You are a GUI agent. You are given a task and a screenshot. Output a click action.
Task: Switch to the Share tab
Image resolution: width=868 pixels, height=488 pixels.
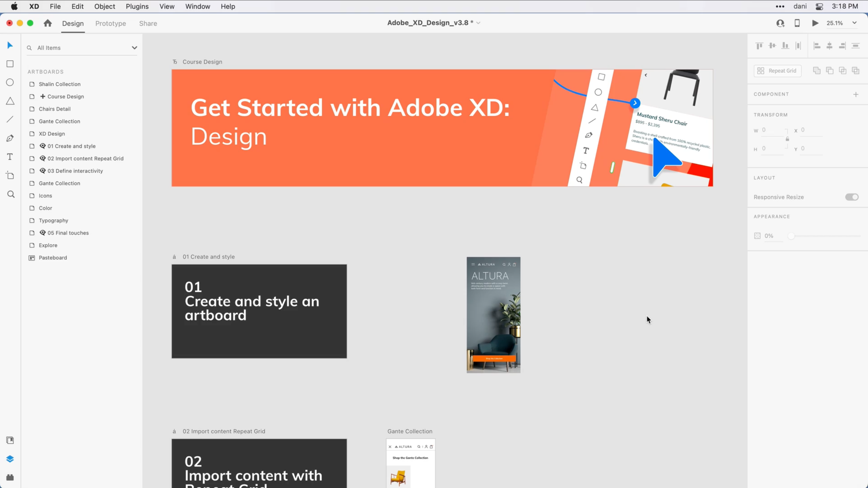point(148,23)
